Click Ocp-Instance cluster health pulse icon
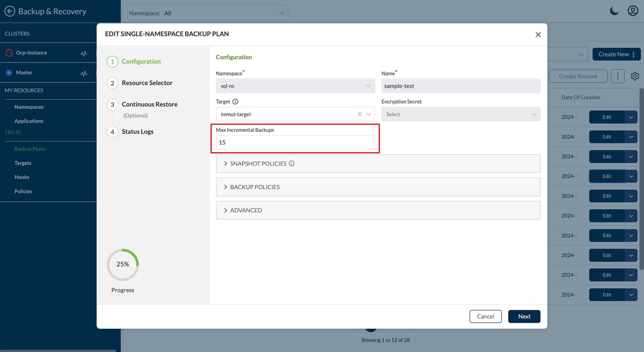 pyautogui.click(x=84, y=53)
